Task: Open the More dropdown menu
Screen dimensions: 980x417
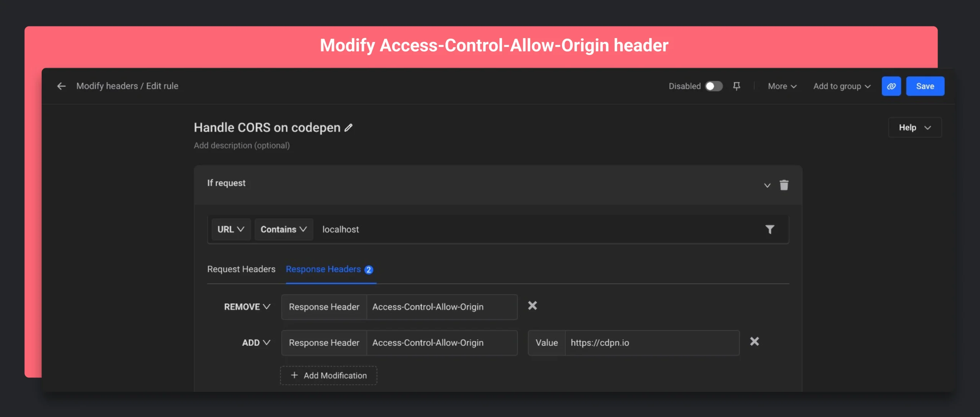Action: point(782,86)
